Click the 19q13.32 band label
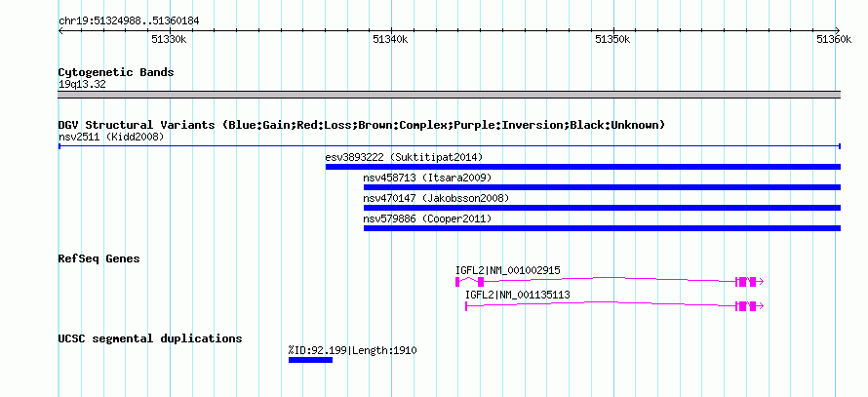Viewport: 868px width, 397px height. pyautogui.click(x=82, y=85)
